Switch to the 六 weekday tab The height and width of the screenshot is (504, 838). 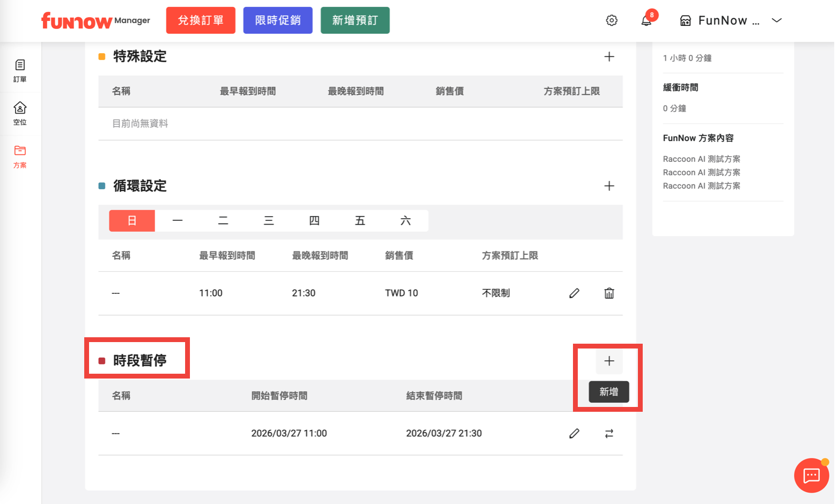(x=406, y=221)
